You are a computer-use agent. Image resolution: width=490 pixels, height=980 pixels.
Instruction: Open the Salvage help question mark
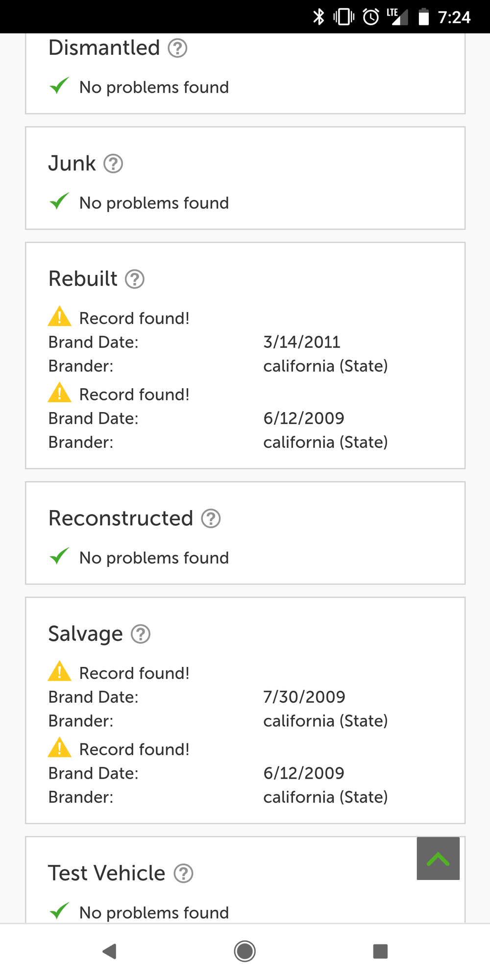141,634
